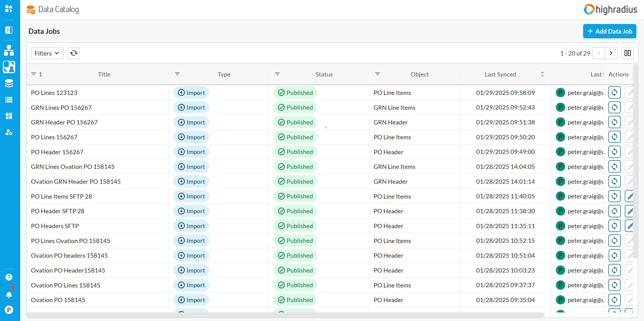Sync the PO Lines 123123 job
This screenshot has width=644, height=321.
(614, 93)
